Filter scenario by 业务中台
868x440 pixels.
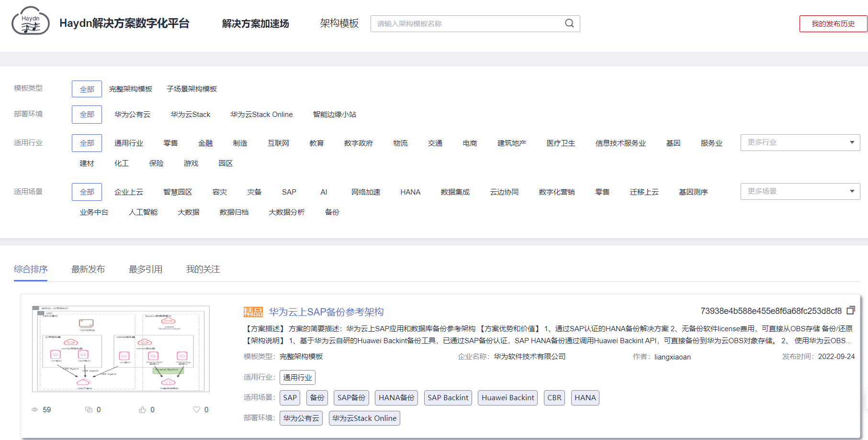(x=94, y=212)
